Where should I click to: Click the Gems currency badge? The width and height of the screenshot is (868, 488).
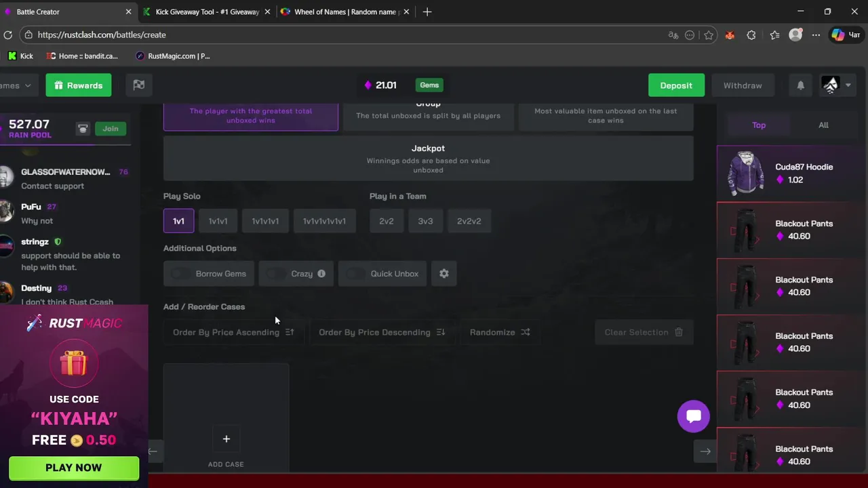(429, 85)
